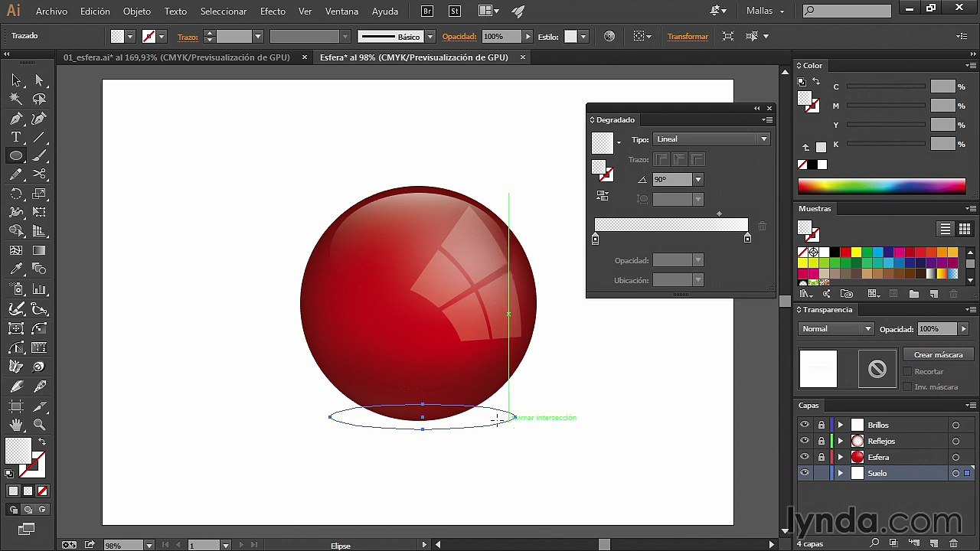Select the Pencil tool

[x=16, y=174]
